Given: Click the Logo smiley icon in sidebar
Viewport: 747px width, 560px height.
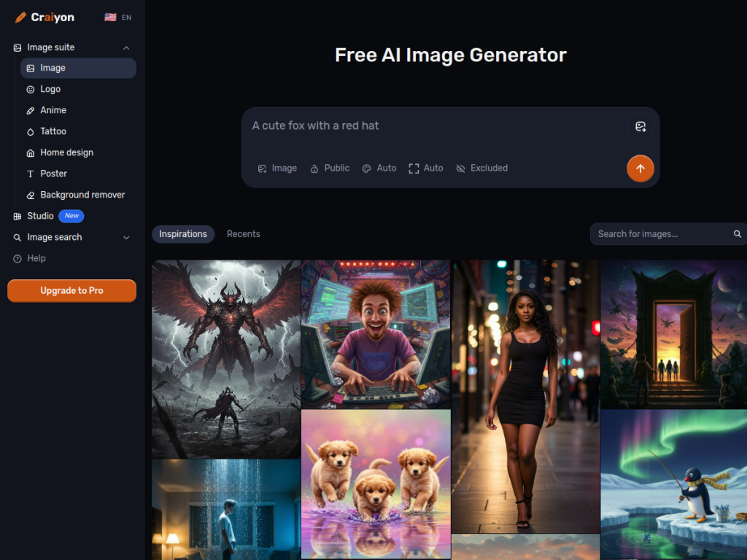Looking at the screenshot, I should [31, 90].
